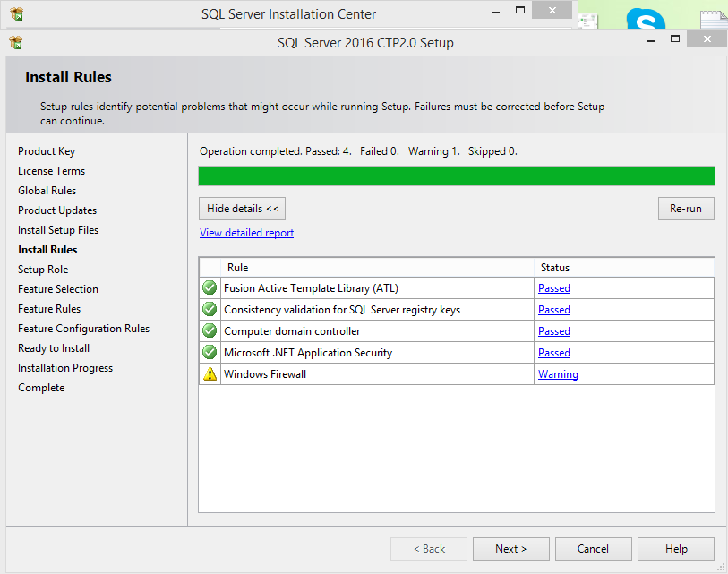Viewport: 728px width, 574px height.
Task: Minimize the SQL Server Installation Center window
Action: coord(496,11)
